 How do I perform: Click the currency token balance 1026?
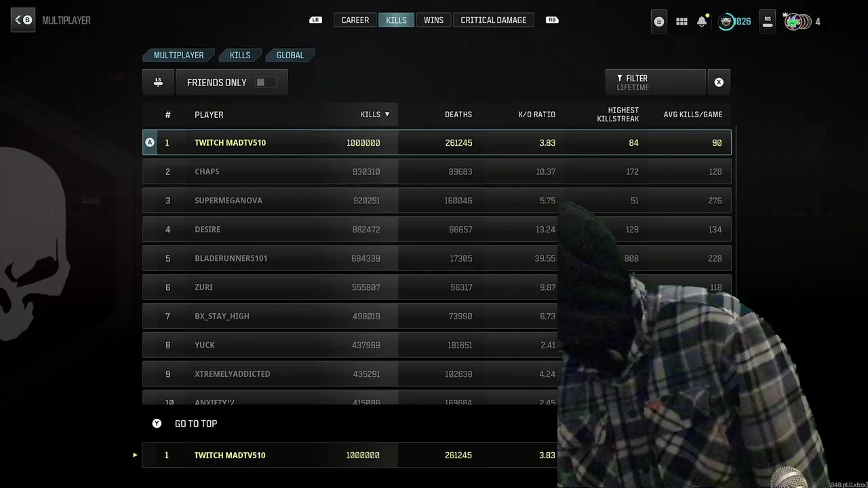[734, 22]
